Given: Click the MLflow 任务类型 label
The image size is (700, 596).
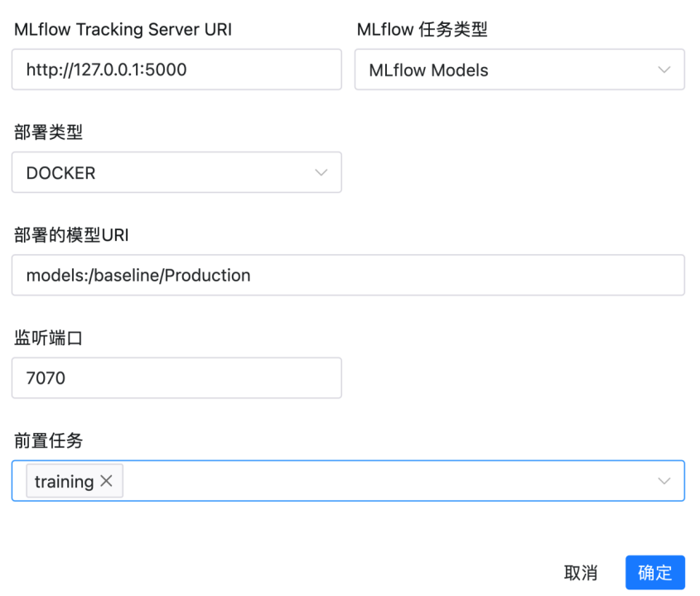Looking at the screenshot, I should 422,30.
